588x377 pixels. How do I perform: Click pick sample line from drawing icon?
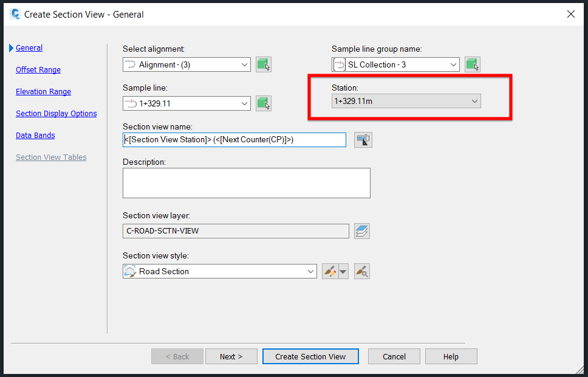[263, 103]
